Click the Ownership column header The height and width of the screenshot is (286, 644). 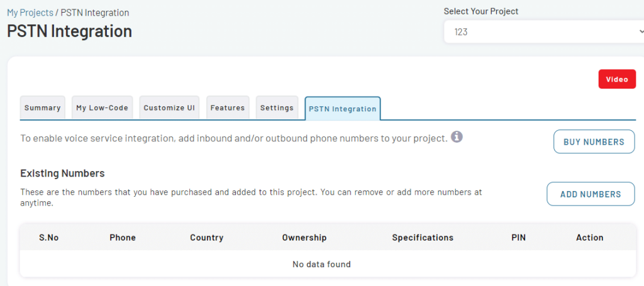(304, 238)
